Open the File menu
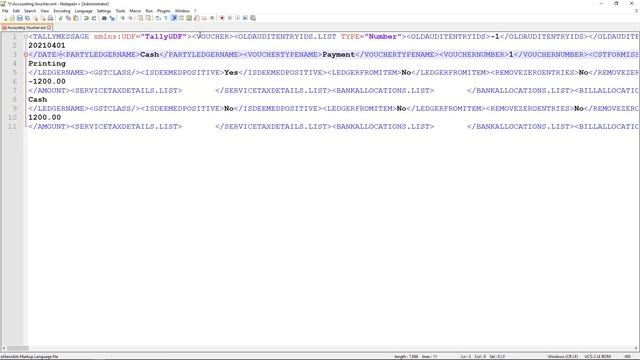640x360 pixels. coord(5,11)
